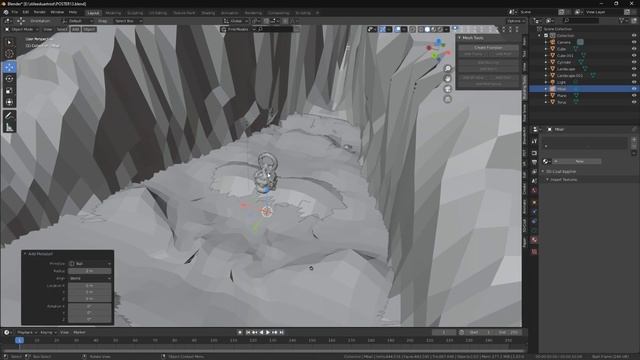Click the Camera object data icon in outliner
Viewport: 640px width, 360px height.
[580, 42]
